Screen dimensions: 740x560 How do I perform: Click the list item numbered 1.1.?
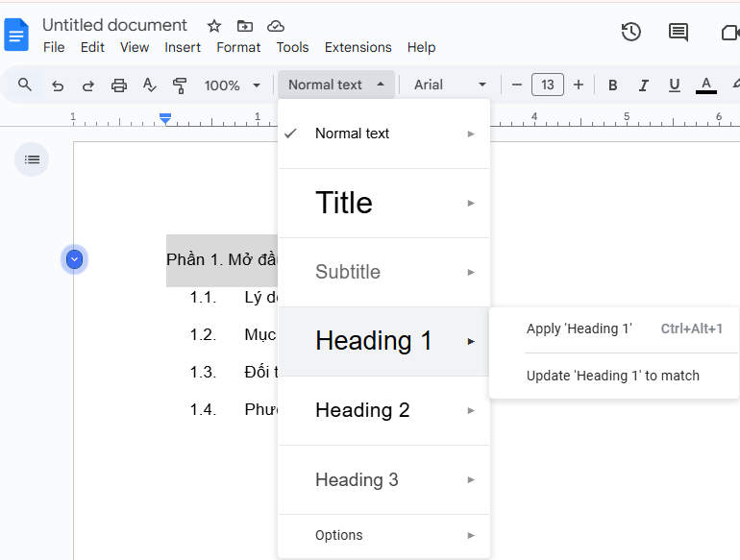pyautogui.click(x=234, y=298)
